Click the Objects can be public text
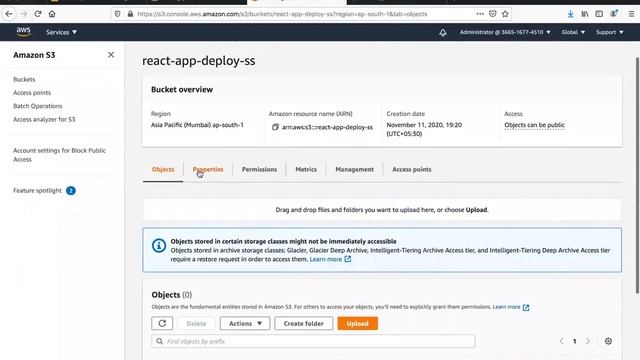The image size is (640, 360). coord(534,125)
